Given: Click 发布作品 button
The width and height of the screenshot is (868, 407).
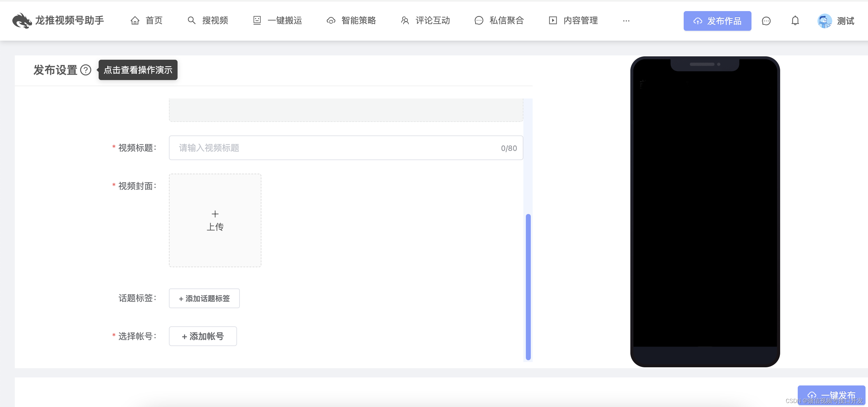Looking at the screenshot, I should (717, 21).
